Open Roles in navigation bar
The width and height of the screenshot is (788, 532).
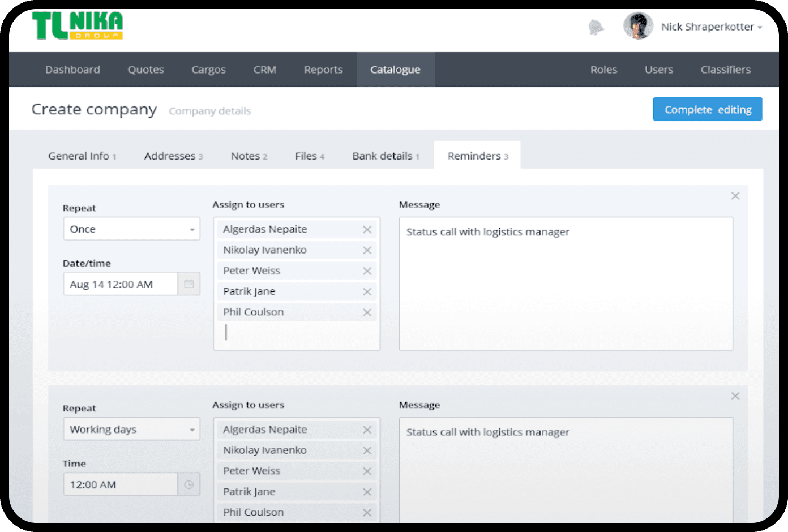[603, 70]
